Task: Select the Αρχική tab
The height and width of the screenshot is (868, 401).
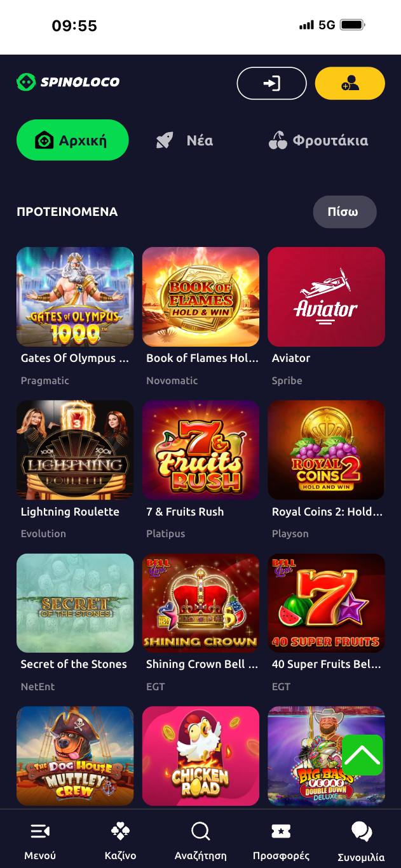Action: click(x=72, y=140)
